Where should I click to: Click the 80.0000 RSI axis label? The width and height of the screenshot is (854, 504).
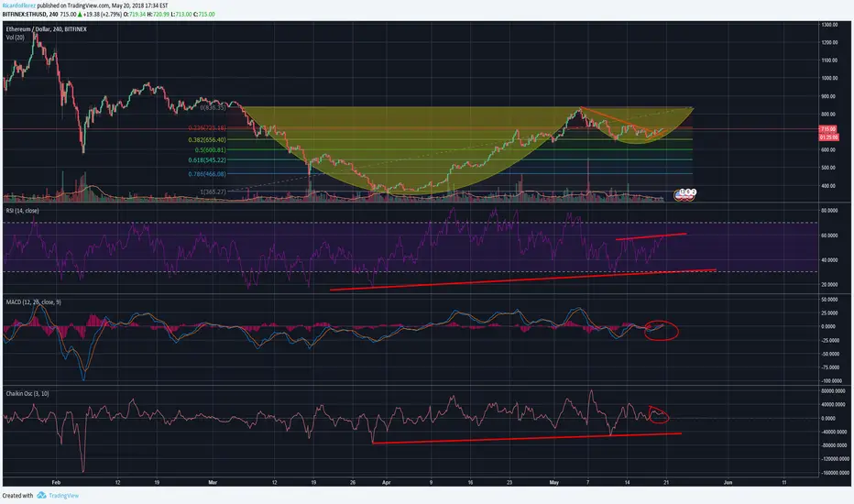(829, 211)
